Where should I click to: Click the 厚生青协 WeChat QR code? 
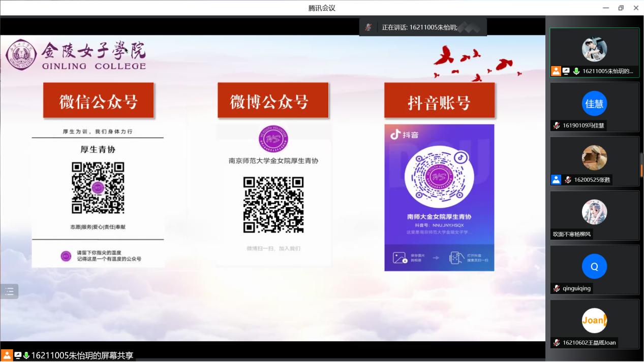(98, 188)
